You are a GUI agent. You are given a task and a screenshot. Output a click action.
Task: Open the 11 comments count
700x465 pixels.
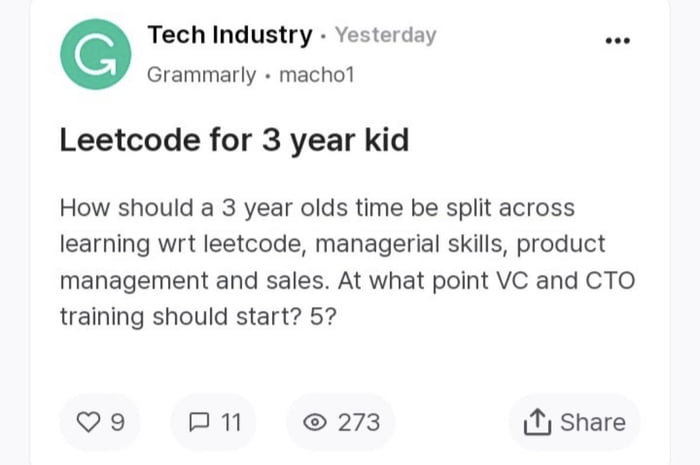tap(231, 422)
